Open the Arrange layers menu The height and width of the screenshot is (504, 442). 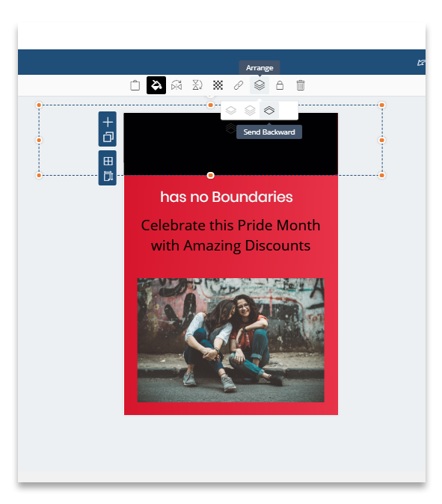pyautogui.click(x=260, y=85)
